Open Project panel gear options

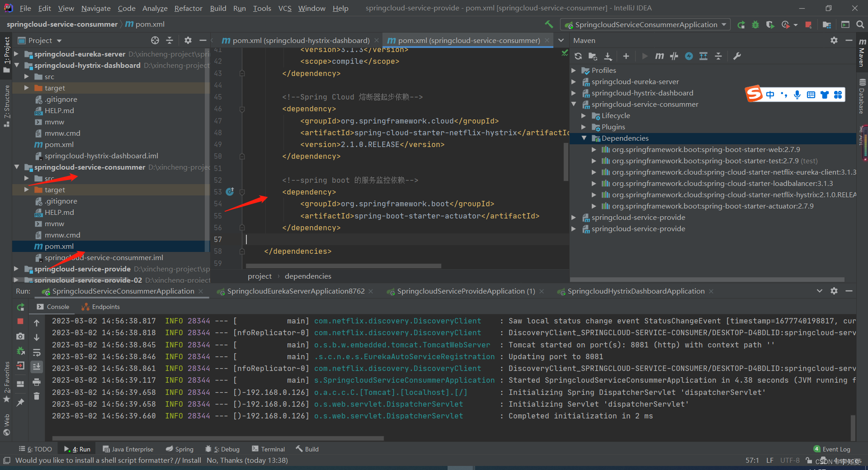(188, 40)
